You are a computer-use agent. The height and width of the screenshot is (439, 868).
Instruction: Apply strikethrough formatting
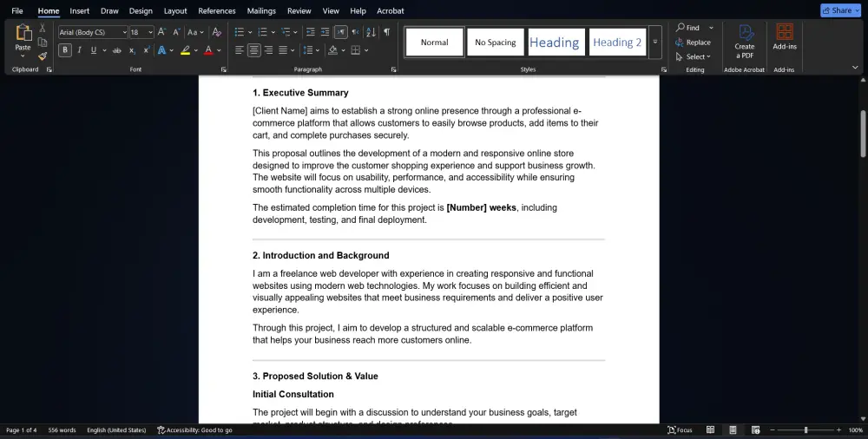tap(117, 50)
